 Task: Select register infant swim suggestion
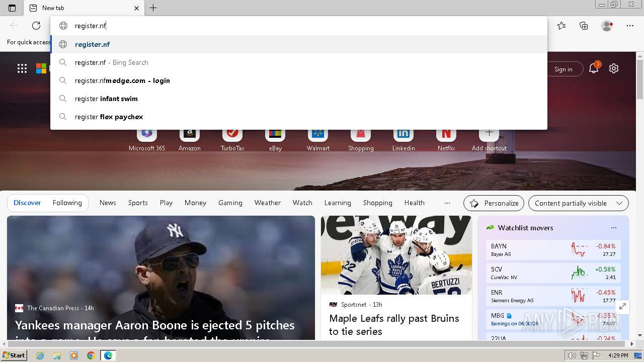click(x=299, y=99)
